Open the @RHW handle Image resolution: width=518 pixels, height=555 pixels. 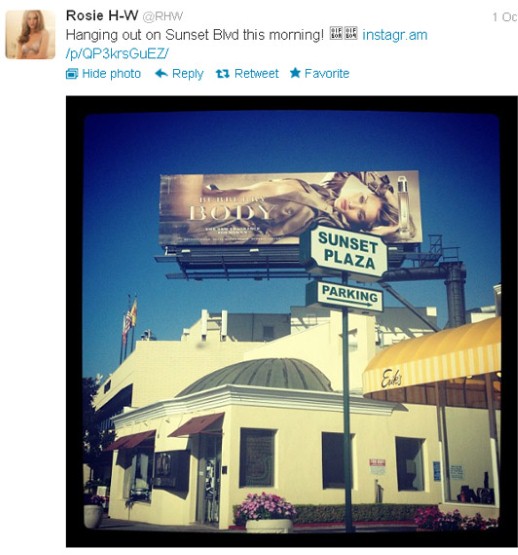tap(163, 16)
